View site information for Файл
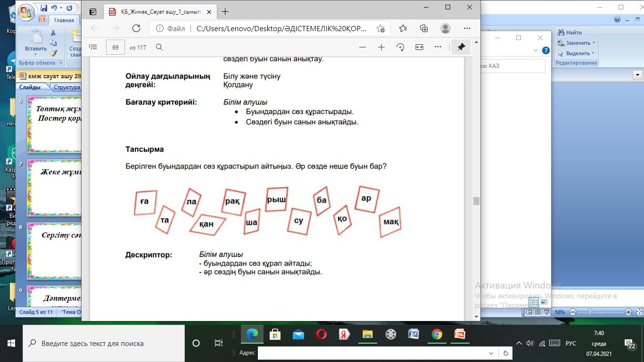The image size is (644, 362). click(x=171, y=29)
